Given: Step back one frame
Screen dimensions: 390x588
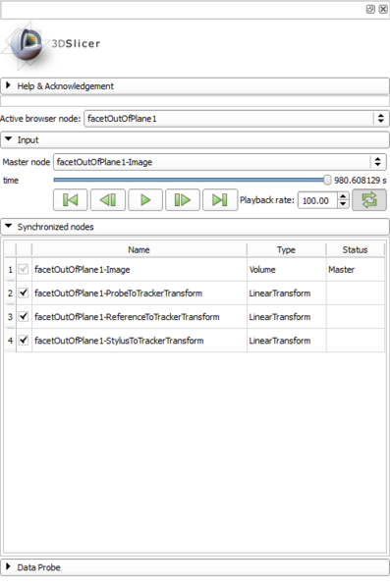Looking at the screenshot, I should 108,200.
